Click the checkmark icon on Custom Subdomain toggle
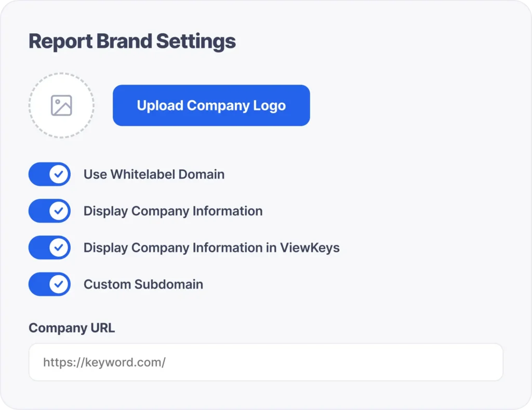The height and width of the screenshot is (410, 532). pos(59,284)
